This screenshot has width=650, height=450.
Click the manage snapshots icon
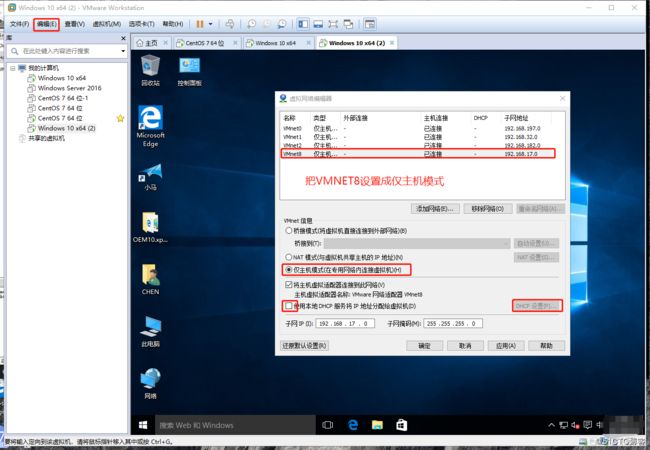click(x=282, y=24)
